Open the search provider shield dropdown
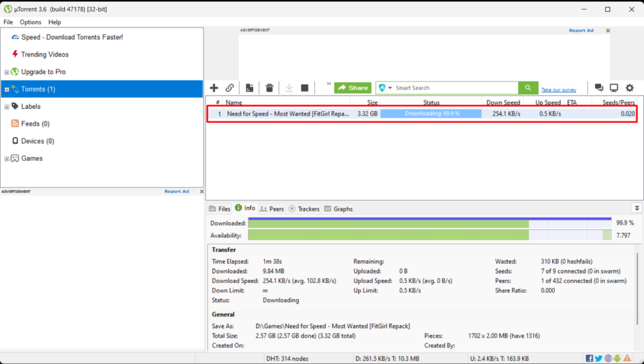This screenshot has width=644, height=364. [385, 88]
